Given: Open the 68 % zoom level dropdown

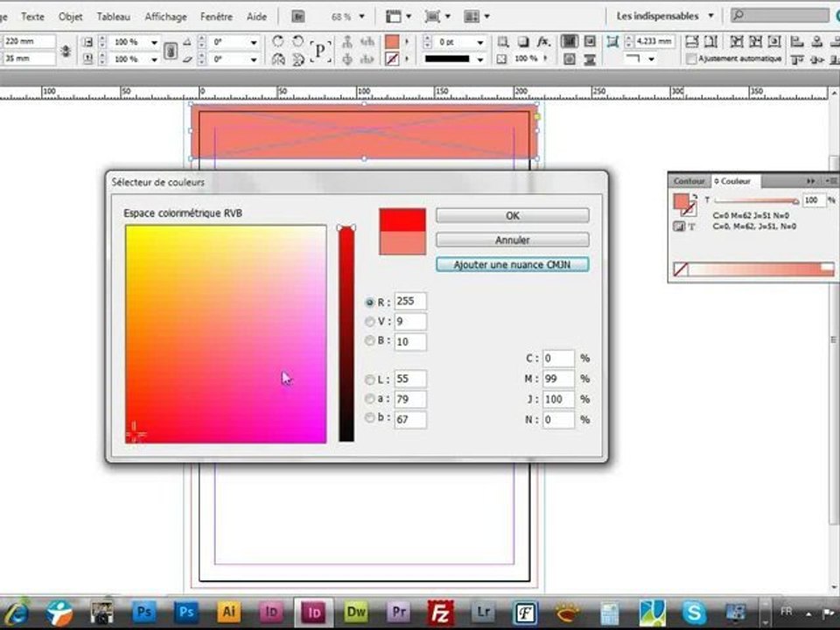Looking at the screenshot, I should [x=361, y=17].
